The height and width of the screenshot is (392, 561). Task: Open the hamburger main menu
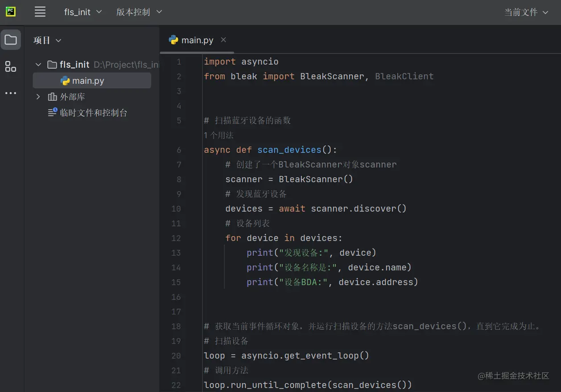[40, 12]
